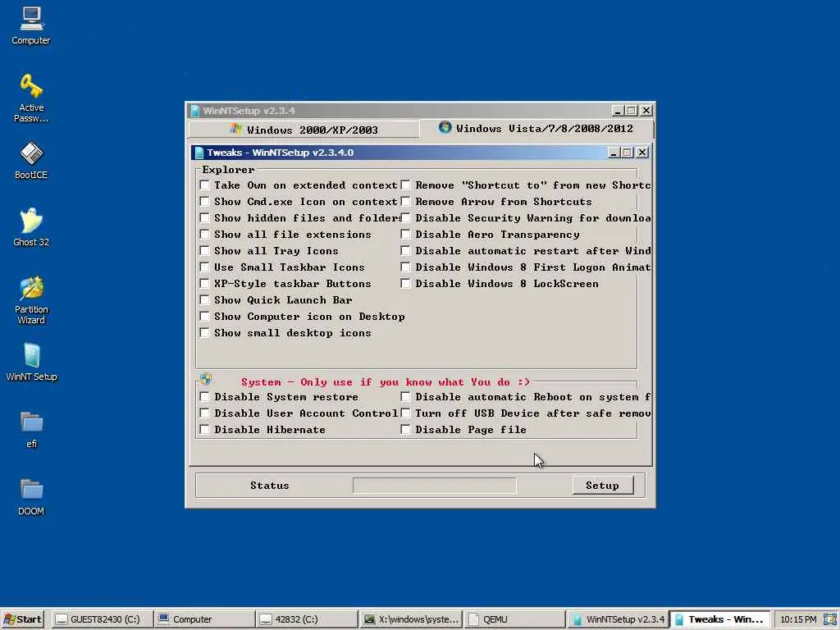The image size is (840, 630).
Task: Click the WinNTSetup window title icon
Action: pos(195,111)
